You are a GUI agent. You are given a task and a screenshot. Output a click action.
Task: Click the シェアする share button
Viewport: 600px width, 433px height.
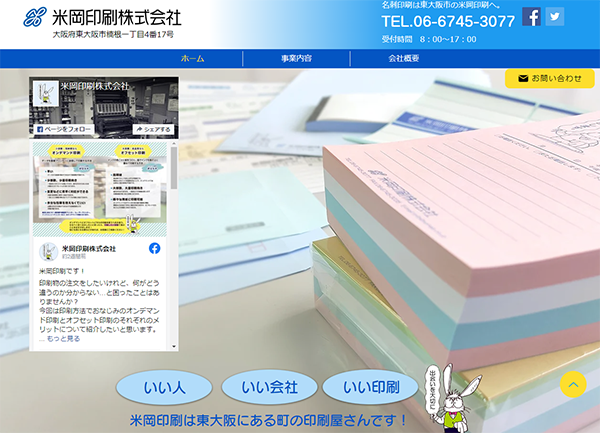tap(153, 129)
